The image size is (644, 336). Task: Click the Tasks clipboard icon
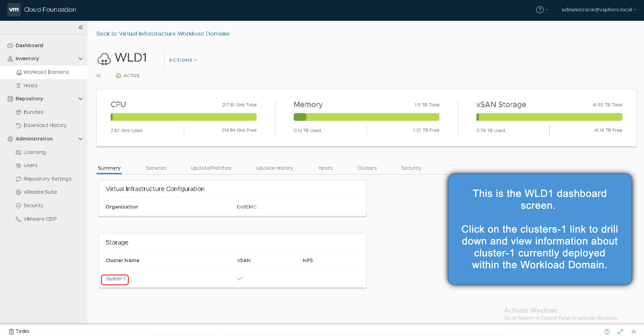tap(11, 331)
